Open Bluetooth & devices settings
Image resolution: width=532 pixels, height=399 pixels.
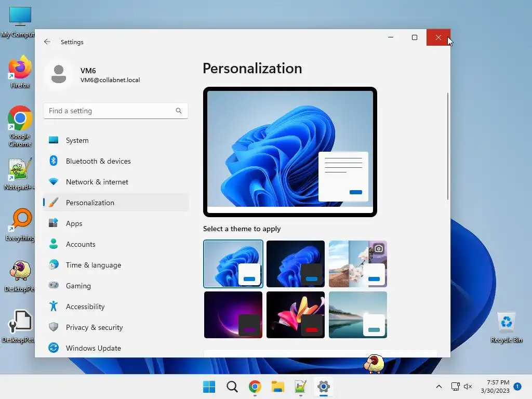tap(116, 161)
